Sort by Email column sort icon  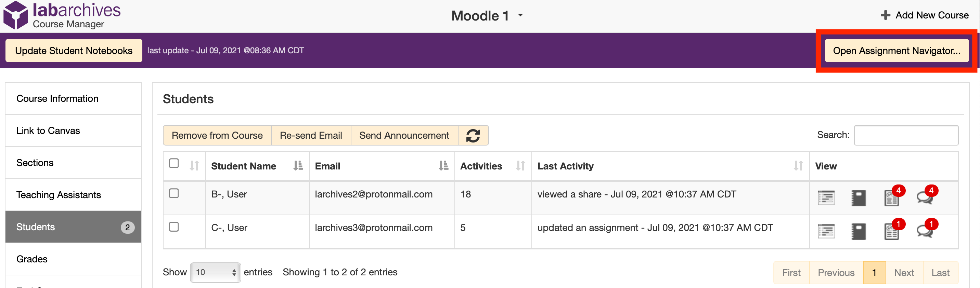[443, 166]
